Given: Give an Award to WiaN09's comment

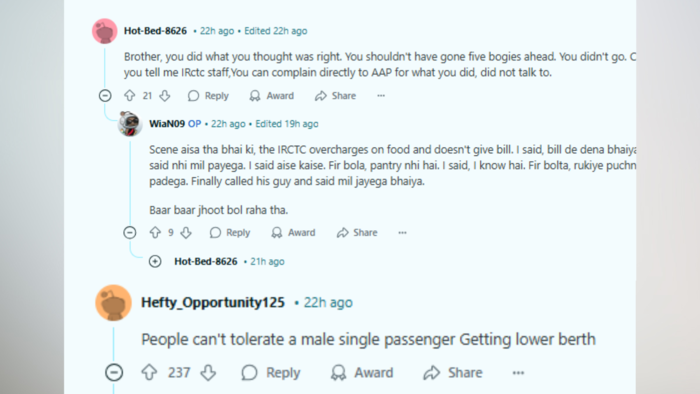Looking at the screenshot, I should coord(293,232).
